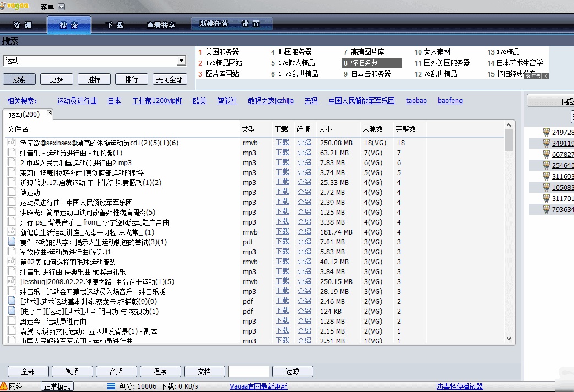Close the 运动(200) search results tab

pos(49,113)
